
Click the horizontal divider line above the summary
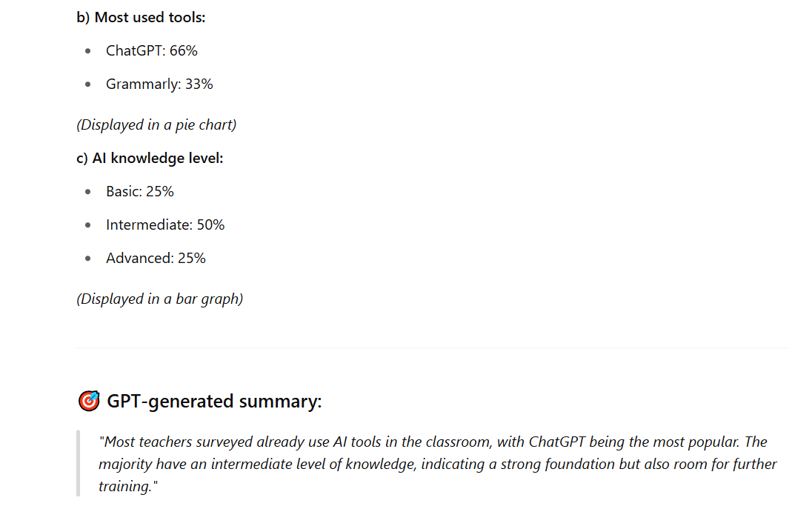pos(431,348)
